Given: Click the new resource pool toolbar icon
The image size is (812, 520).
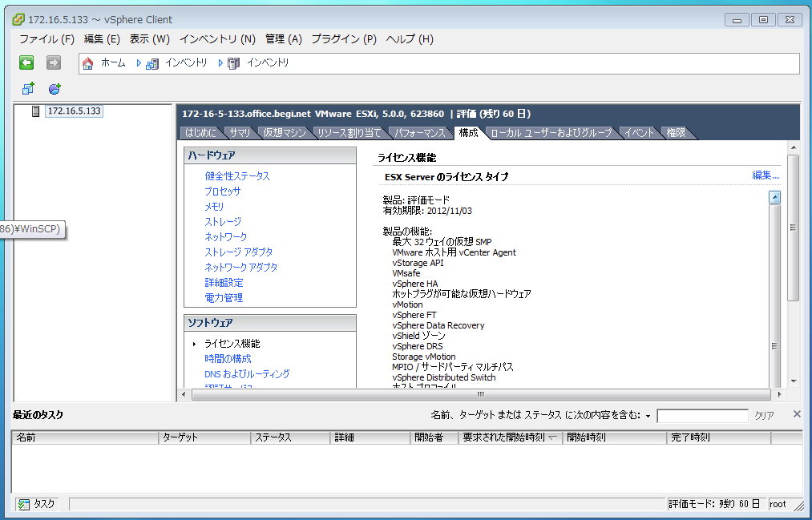Looking at the screenshot, I should point(55,88).
